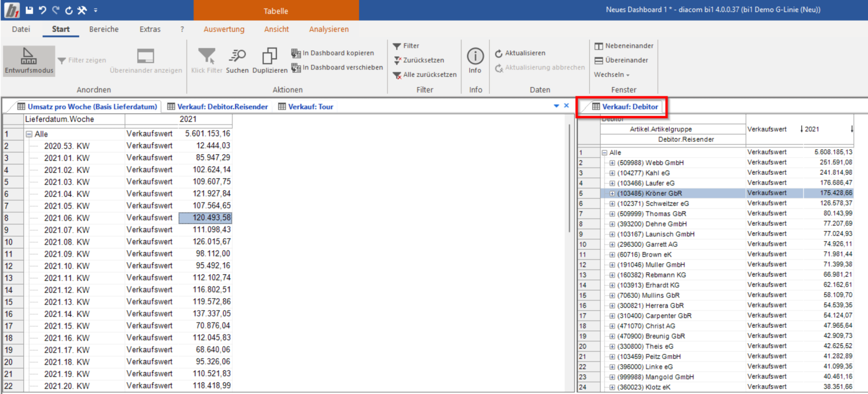Open the Suchen search tool
This screenshot has width=868, height=394.
(x=237, y=60)
